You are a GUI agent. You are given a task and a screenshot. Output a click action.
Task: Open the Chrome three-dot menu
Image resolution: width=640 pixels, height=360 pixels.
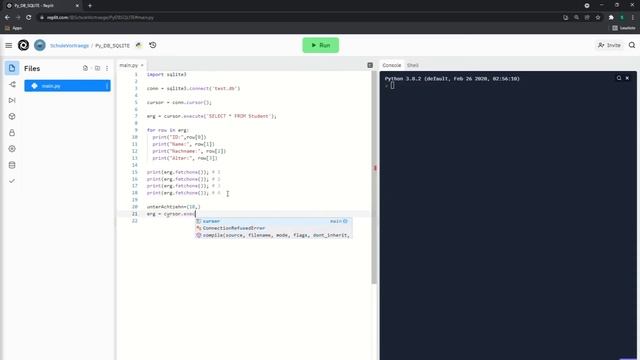633,18
